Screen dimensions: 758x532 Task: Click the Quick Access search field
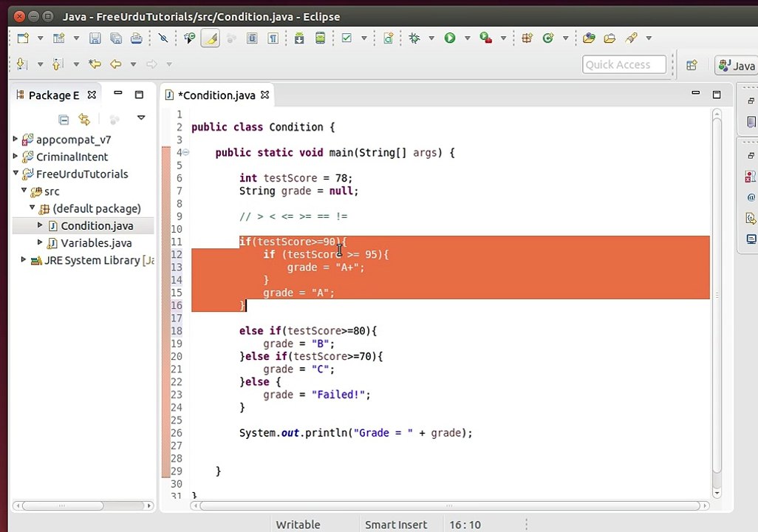tap(624, 64)
